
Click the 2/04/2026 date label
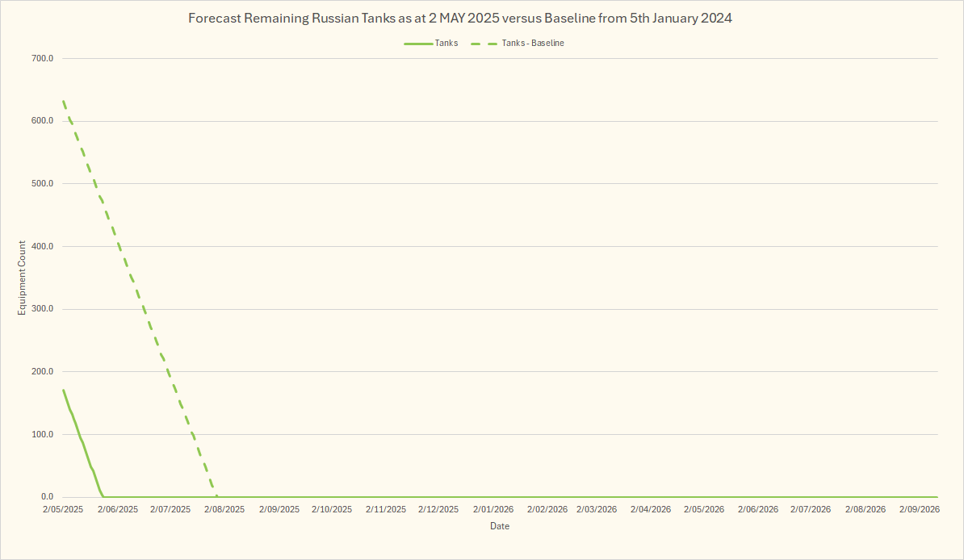(x=651, y=510)
